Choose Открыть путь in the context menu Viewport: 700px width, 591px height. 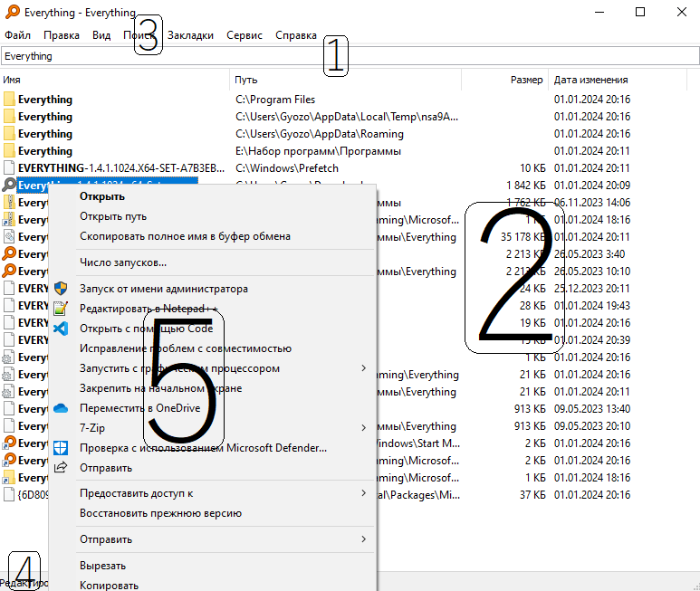point(113,216)
